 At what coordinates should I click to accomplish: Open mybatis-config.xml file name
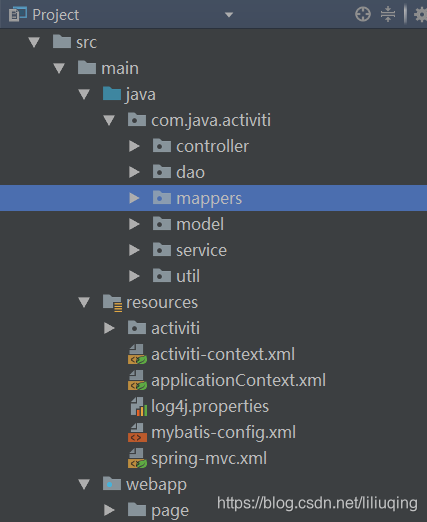(x=223, y=433)
